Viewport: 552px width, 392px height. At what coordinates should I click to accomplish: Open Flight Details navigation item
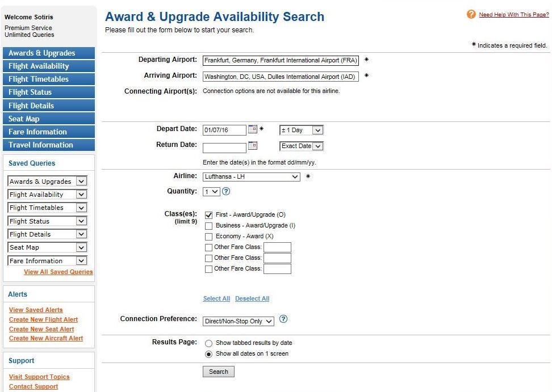coord(49,106)
